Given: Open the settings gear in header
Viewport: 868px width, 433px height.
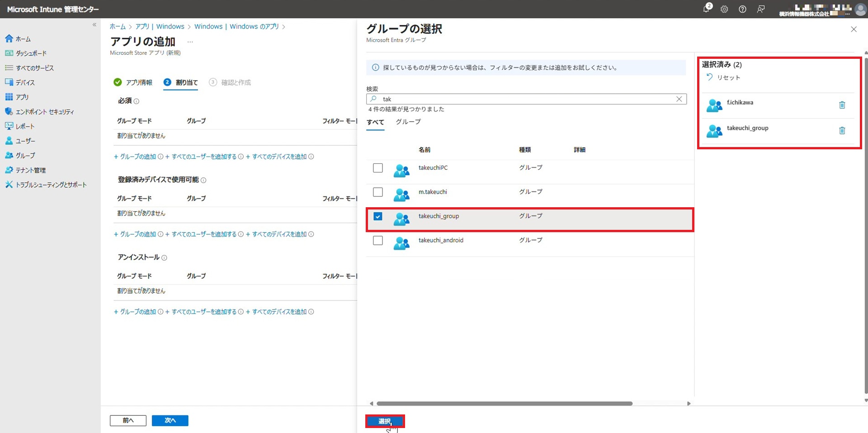Looking at the screenshot, I should click(x=724, y=9).
